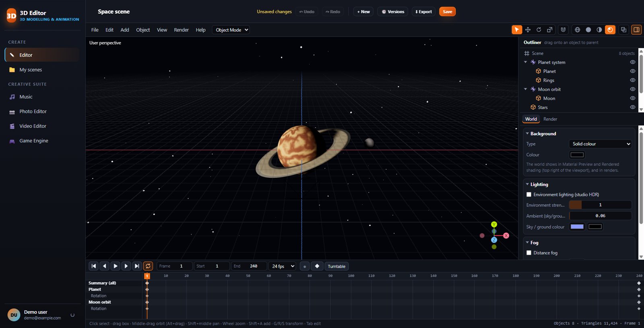644x328 pixels.
Task: Switch to the Render properties tab
Action: pyautogui.click(x=550, y=119)
